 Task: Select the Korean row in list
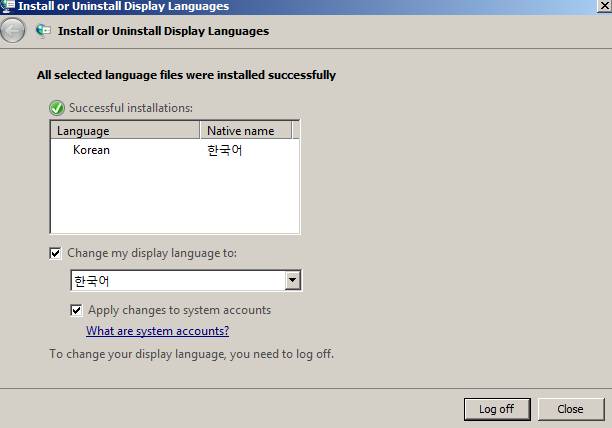(x=174, y=150)
